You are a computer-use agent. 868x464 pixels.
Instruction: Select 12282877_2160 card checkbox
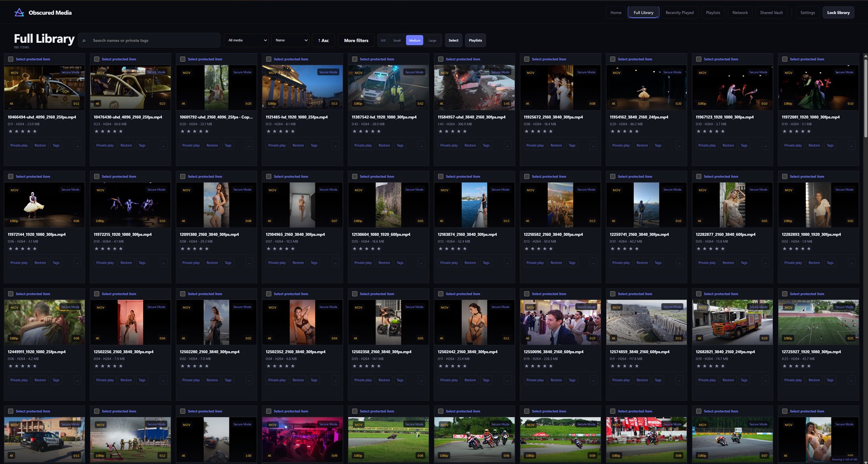[699, 176]
